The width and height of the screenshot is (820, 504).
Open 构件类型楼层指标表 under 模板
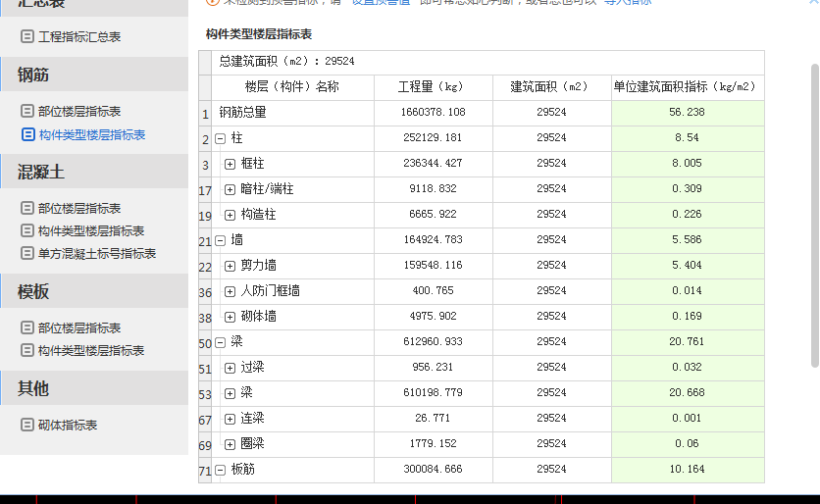(x=90, y=350)
